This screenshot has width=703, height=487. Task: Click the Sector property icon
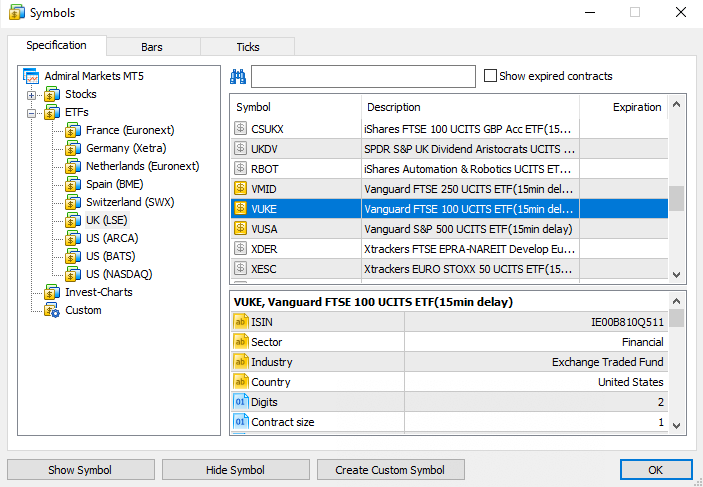tap(241, 342)
